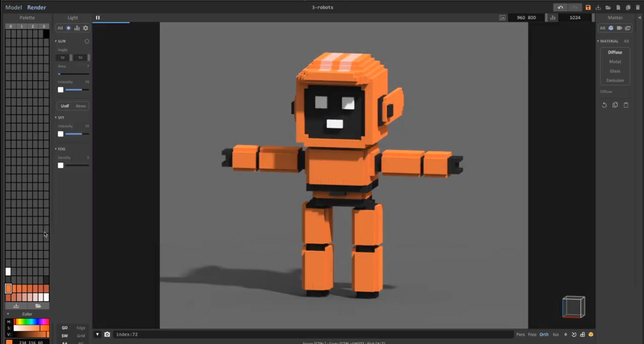The height and width of the screenshot is (344, 644).
Task: Switch camera to Free mode
Action: click(x=532, y=335)
